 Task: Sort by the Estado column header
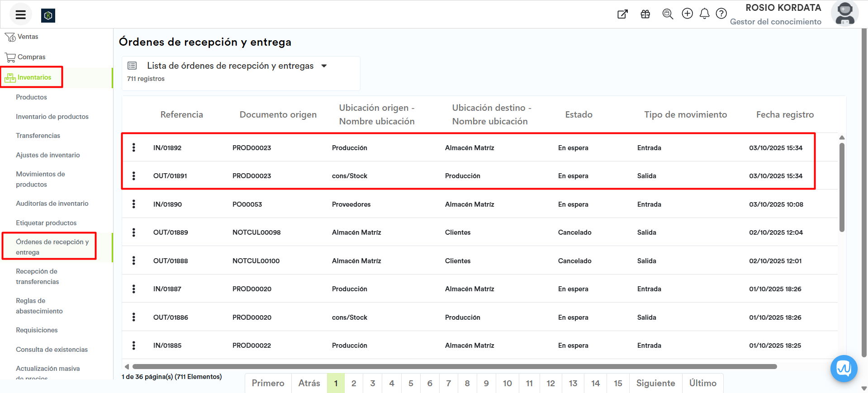[579, 115]
